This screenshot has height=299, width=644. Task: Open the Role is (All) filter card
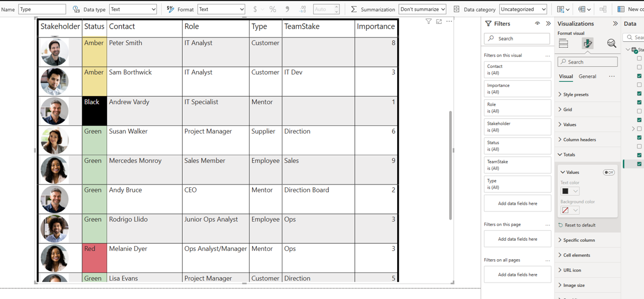pyautogui.click(x=517, y=108)
